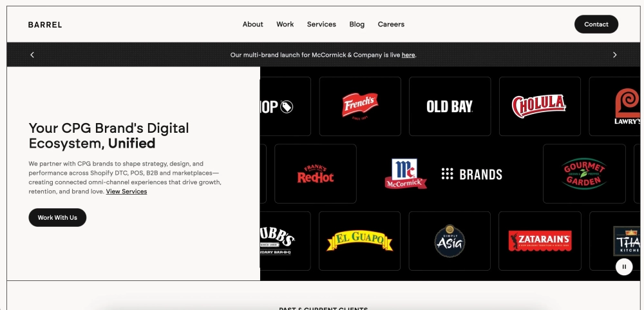
Task: Show previous announcement with left arrow
Action: [32, 55]
